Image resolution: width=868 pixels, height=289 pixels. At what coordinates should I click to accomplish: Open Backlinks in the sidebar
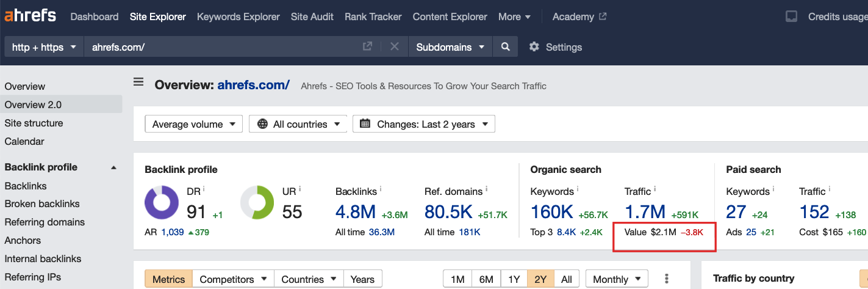coord(26,186)
